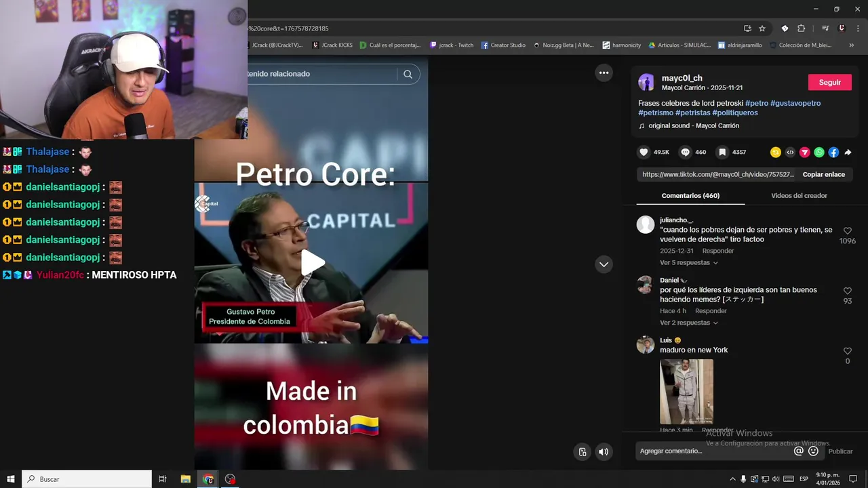
Task: Open the system volume tray icon
Action: point(775,479)
